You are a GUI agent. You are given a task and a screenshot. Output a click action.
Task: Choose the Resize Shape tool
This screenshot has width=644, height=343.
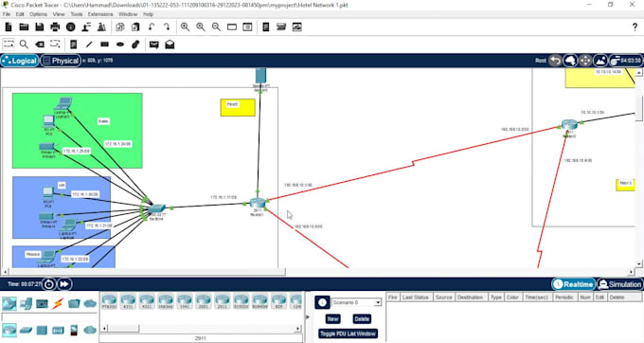[55, 44]
